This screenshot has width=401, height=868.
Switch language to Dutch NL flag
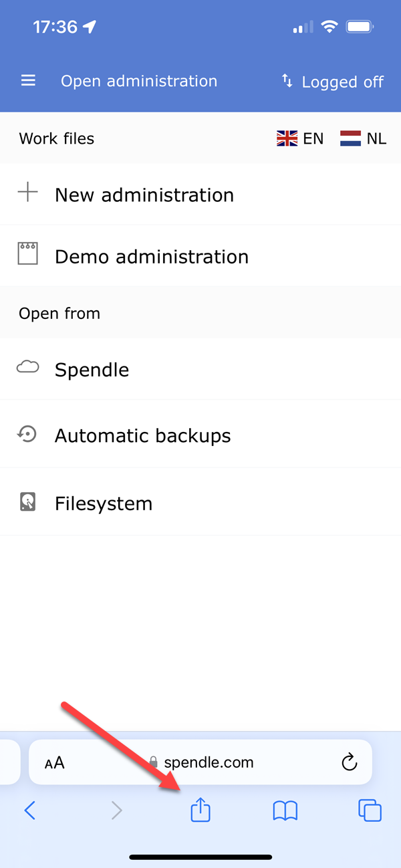[363, 138]
